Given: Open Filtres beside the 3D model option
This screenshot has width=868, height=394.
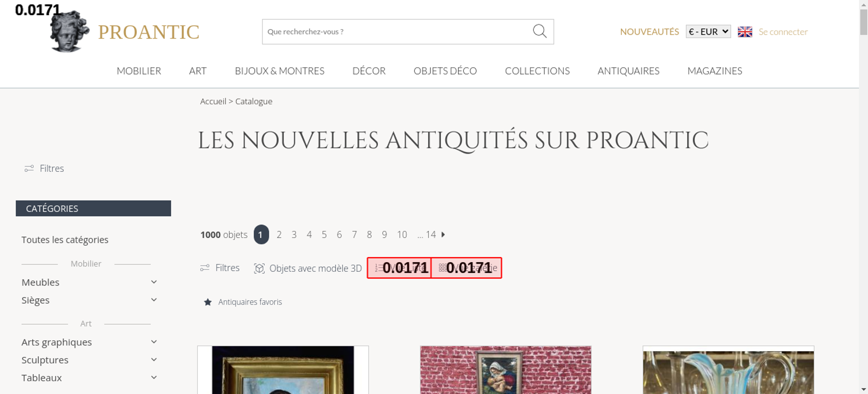Looking at the screenshot, I should 220,268.
